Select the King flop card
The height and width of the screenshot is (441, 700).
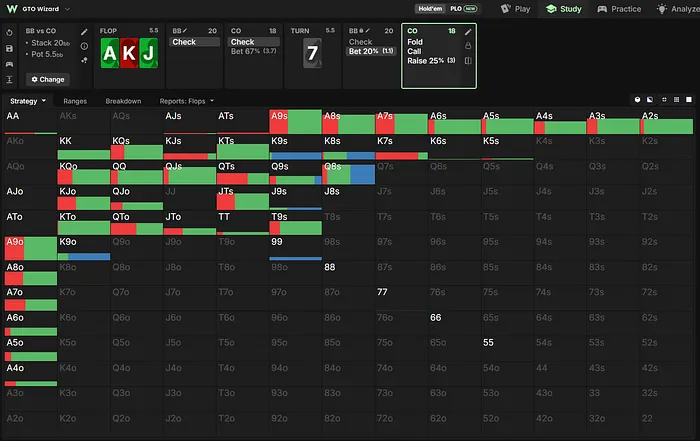coord(129,53)
